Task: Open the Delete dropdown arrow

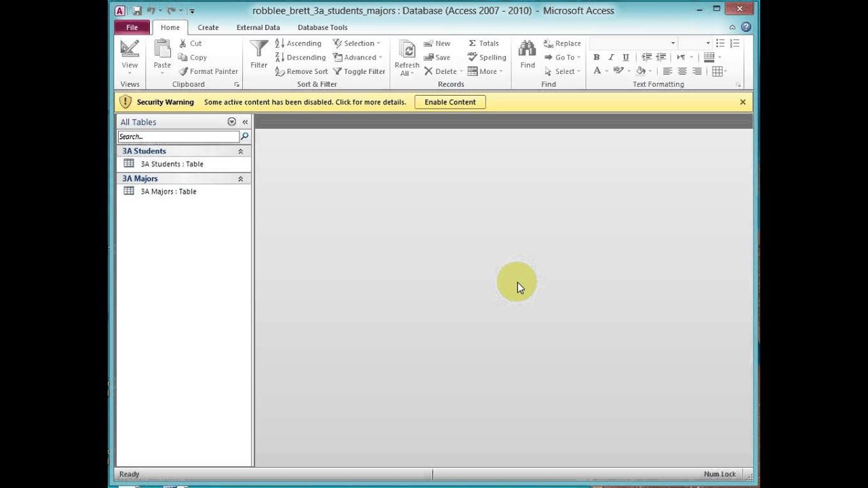Action: click(x=461, y=71)
